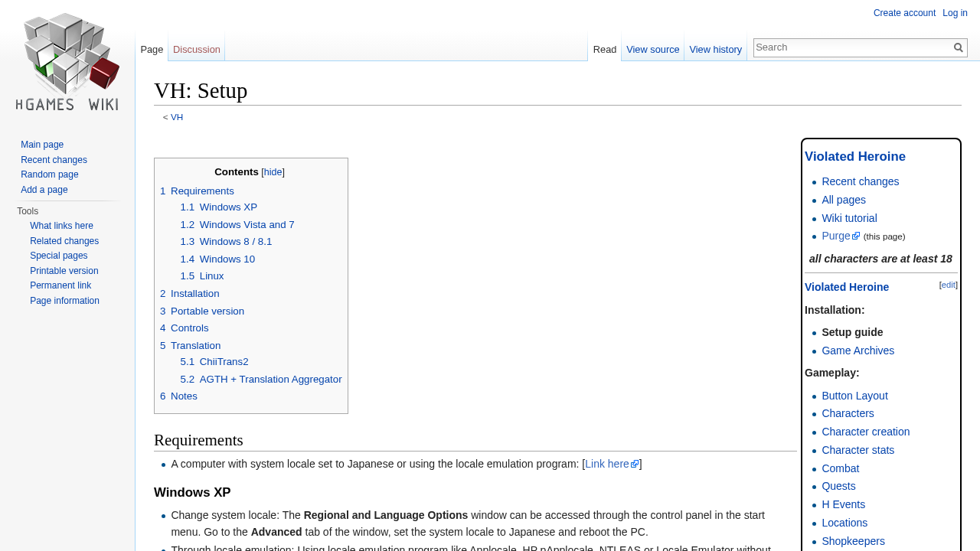Open the Combat link
Screen dimensions: 980x551
tap(841, 468)
